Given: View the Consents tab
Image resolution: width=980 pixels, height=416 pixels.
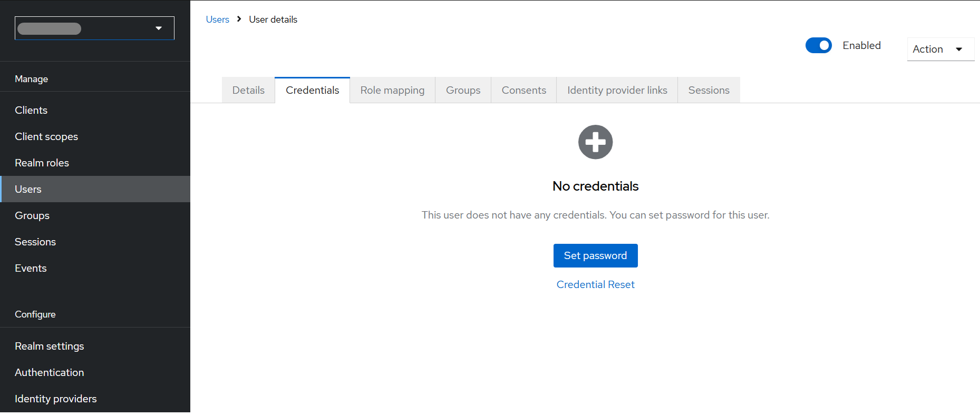Looking at the screenshot, I should (523, 90).
